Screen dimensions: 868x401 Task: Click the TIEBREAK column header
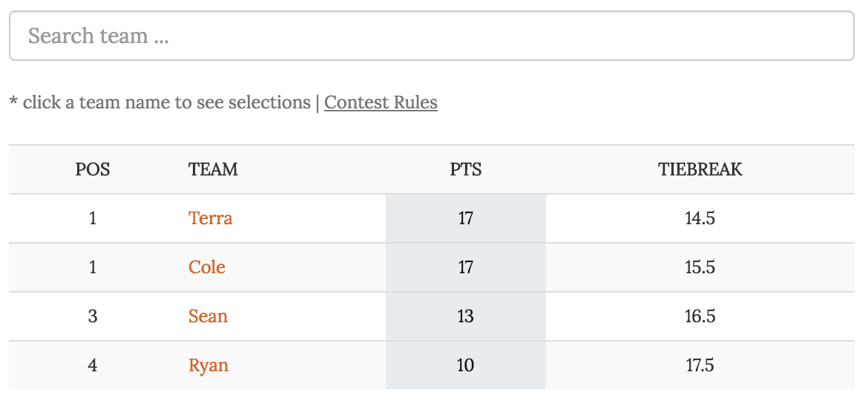tap(700, 169)
